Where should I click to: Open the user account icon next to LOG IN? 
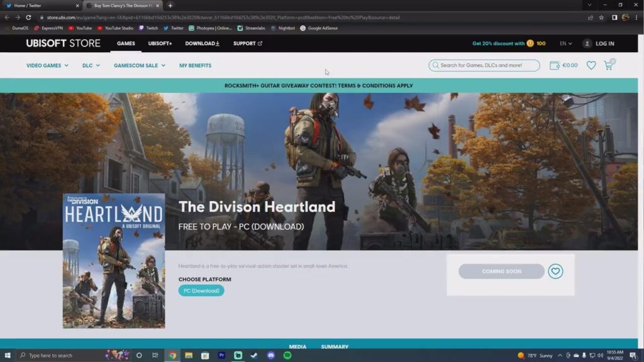(586, 43)
